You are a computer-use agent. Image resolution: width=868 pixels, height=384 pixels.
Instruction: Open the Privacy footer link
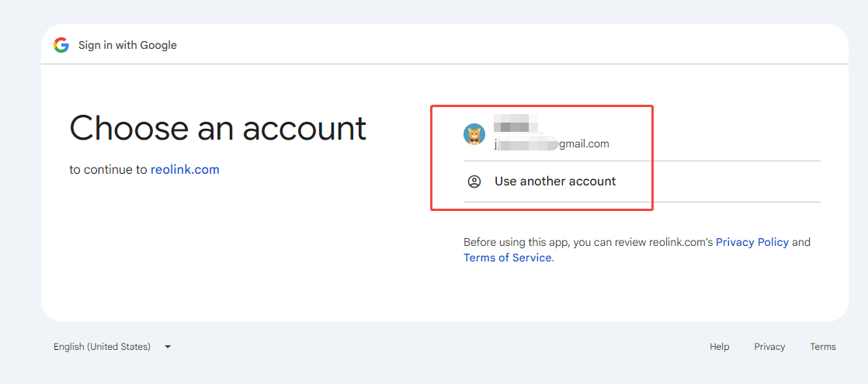pos(769,347)
